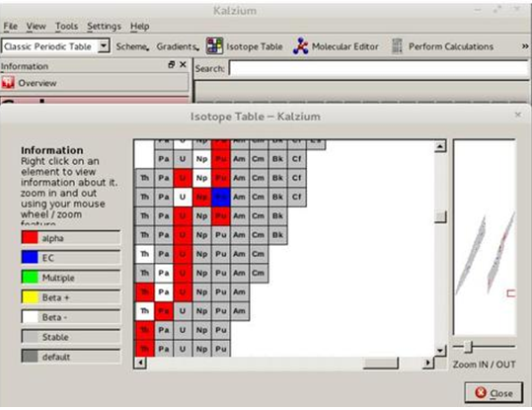
Task: Open the Help menu
Action: 140,26
